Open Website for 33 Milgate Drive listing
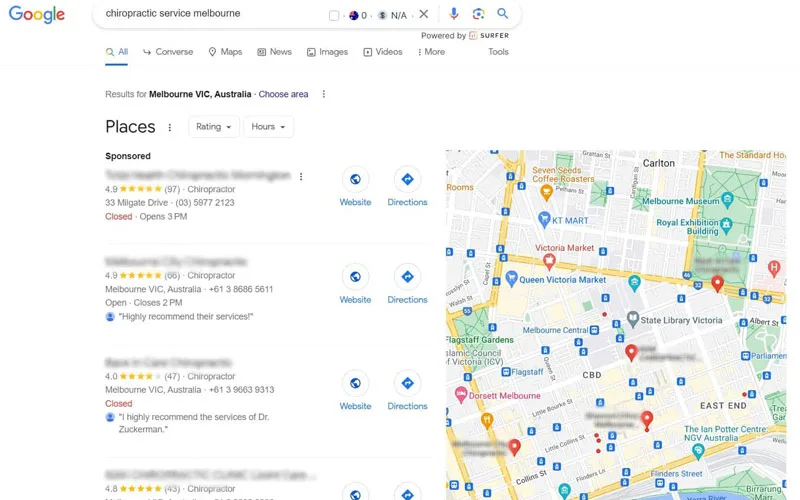The width and height of the screenshot is (800, 500). click(355, 187)
